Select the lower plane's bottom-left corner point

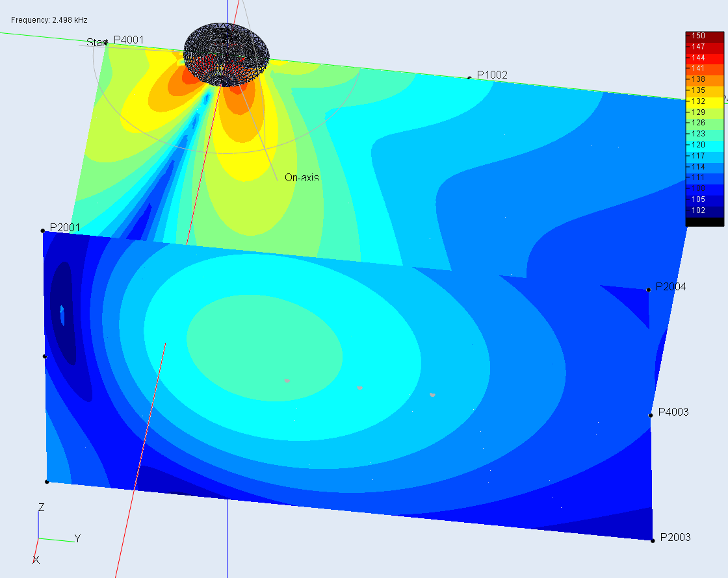click(47, 481)
